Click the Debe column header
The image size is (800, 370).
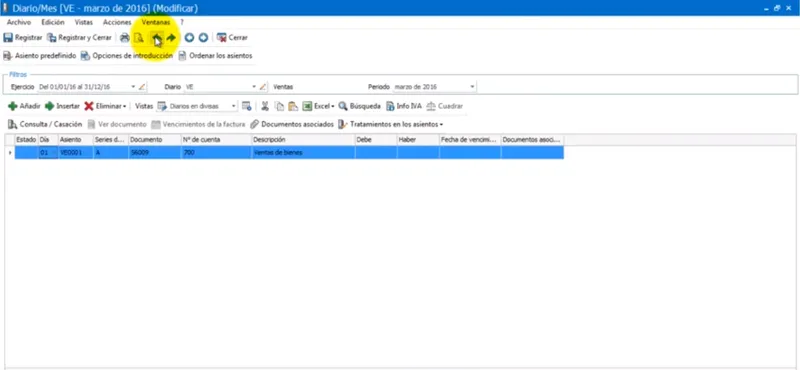click(x=376, y=139)
